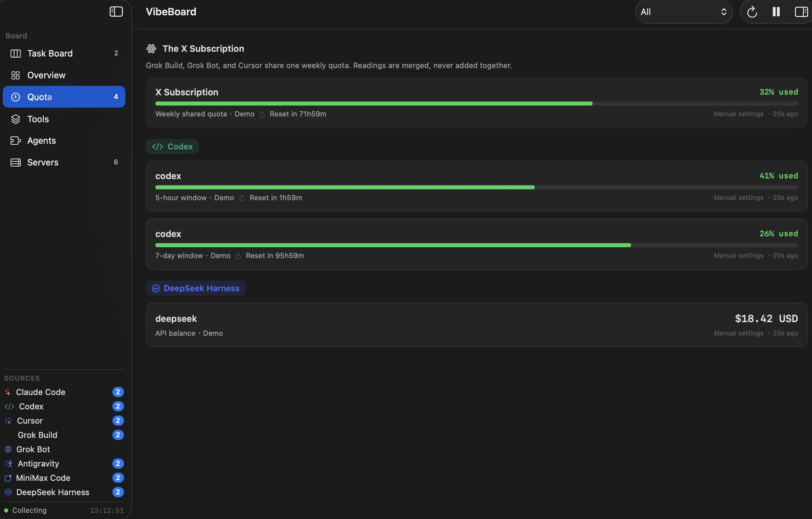Click the X Subscription usage progress bar

pyautogui.click(x=477, y=103)
